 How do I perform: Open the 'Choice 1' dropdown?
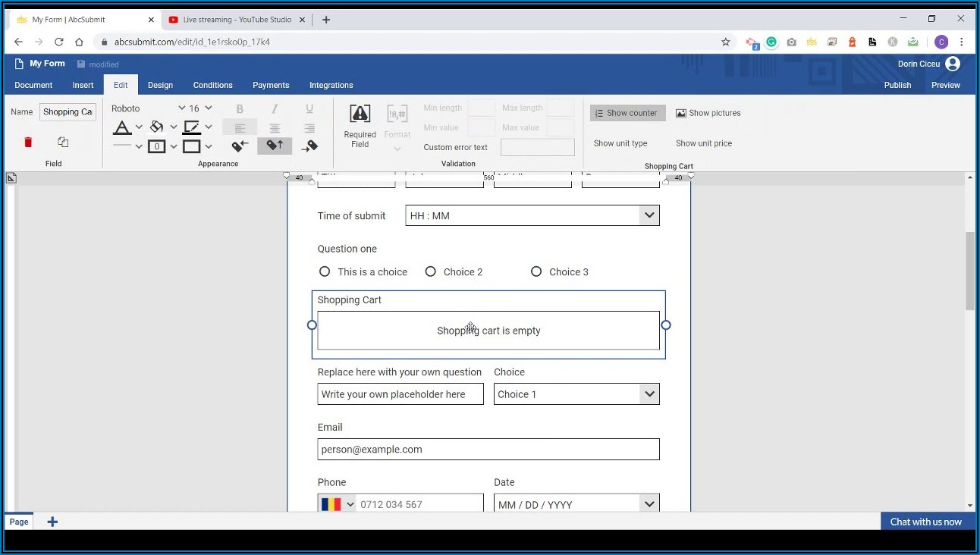coord(649,394)
